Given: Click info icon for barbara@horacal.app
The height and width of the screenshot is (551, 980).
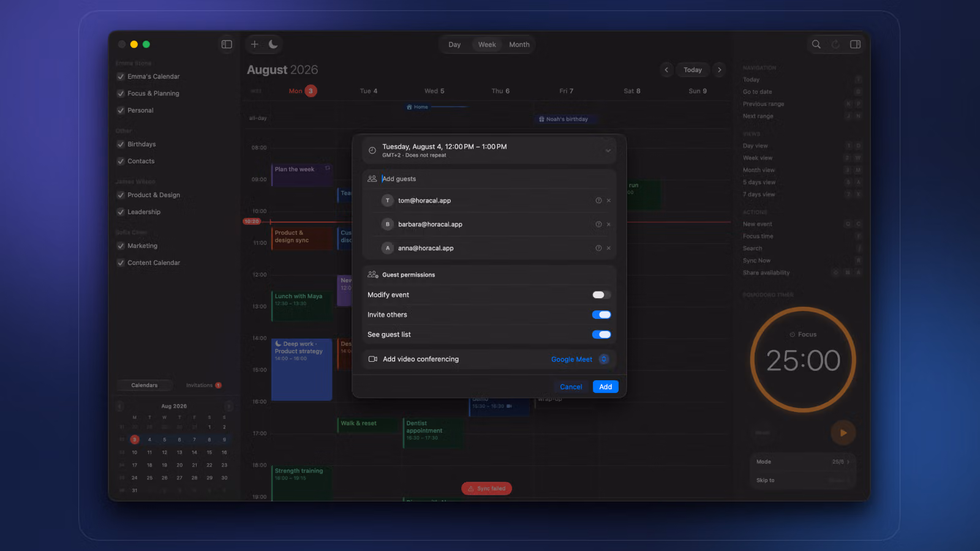Looking at the screenshot, I should point(598,225).
